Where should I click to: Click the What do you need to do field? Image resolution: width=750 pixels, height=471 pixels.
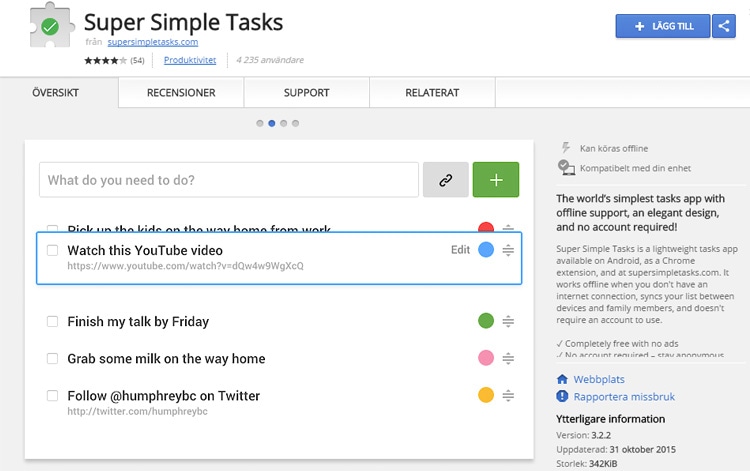point(228,180)
